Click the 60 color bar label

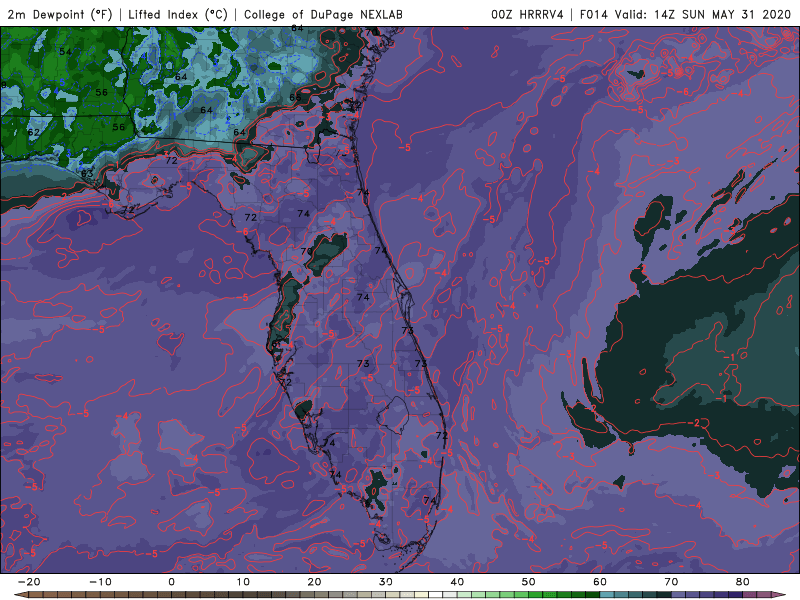click(600, 582)
